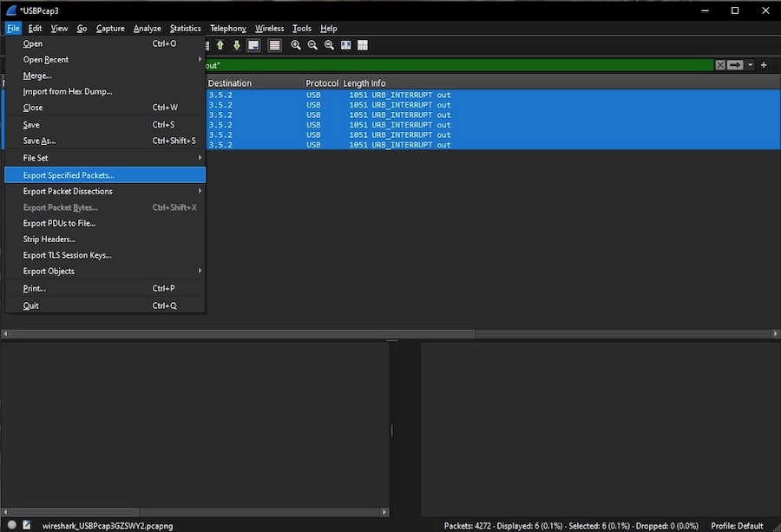Zoom in on packet text
Image resolution: width=781 pixels, height=532 pixels.
click(296, 45)
